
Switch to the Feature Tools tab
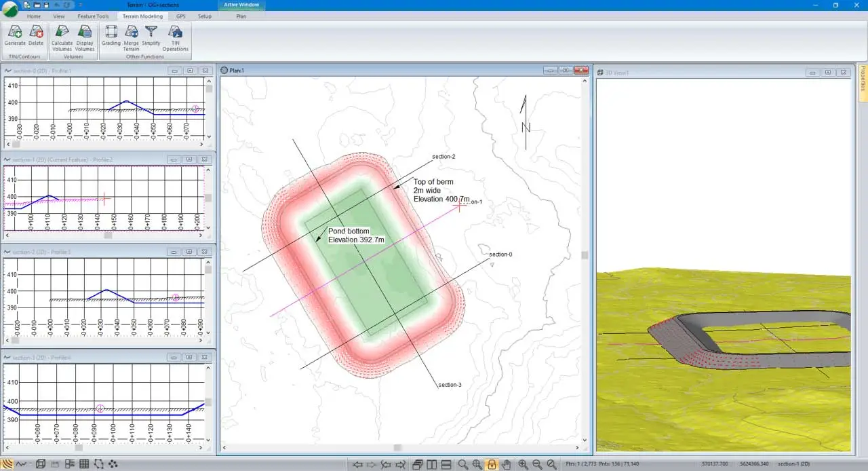(93, 16)
